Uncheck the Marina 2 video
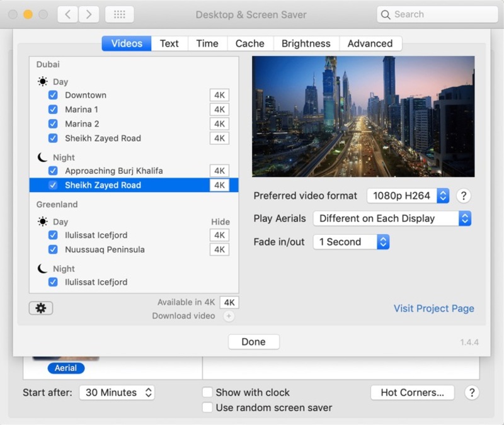Screen dimensions: 504x425 coord(53,123)
